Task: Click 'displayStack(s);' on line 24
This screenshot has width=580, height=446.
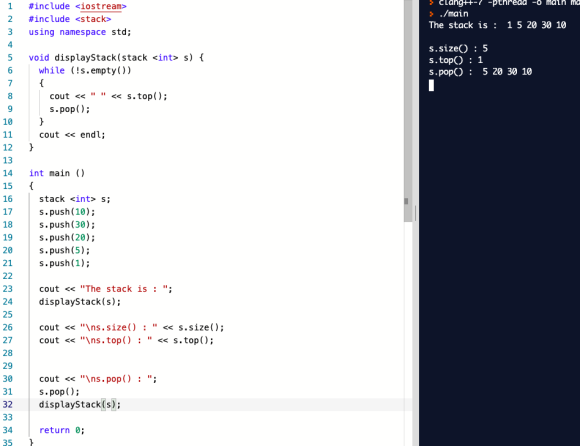Action: [x=80, y=302]
